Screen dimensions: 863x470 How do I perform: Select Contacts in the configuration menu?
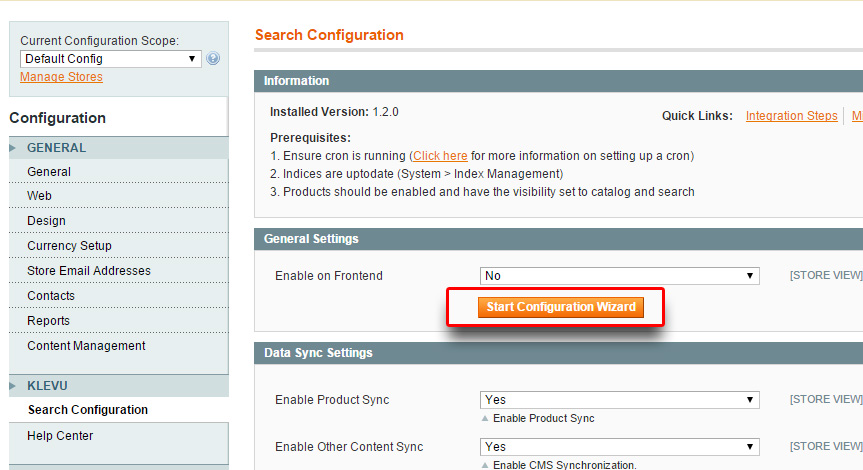[x=51, y=296]
